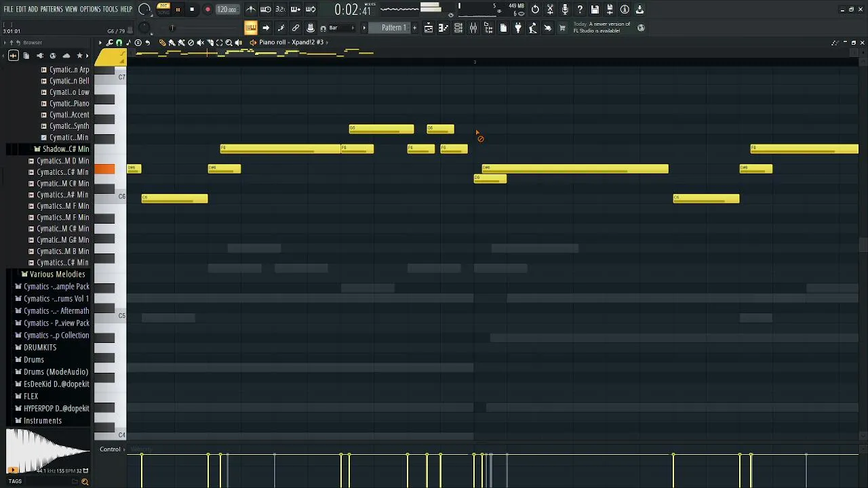The width and height of the screenshot is (868, 488).
Task: Toggle the piano roll snap magnet
Action: click(119, 42)
